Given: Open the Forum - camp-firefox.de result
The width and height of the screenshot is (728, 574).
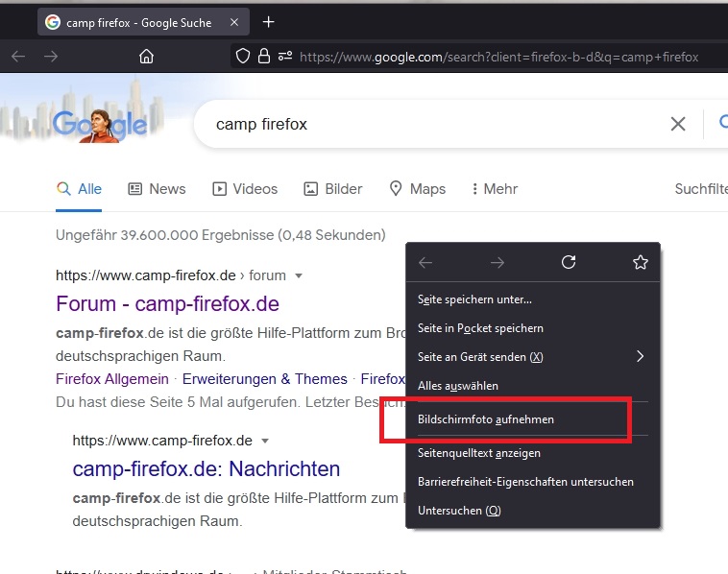Looking at the screenshot, I should (x=167, y=304).
